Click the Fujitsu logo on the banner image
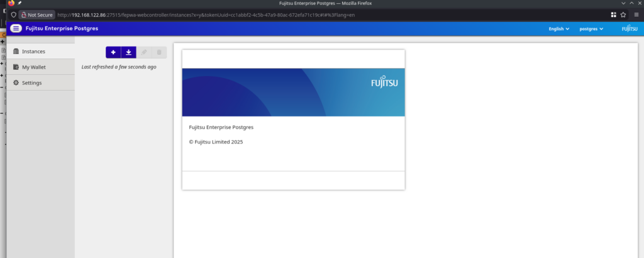Screen dimensions: 644x258 pyautogui.click(x=384, y=82)
